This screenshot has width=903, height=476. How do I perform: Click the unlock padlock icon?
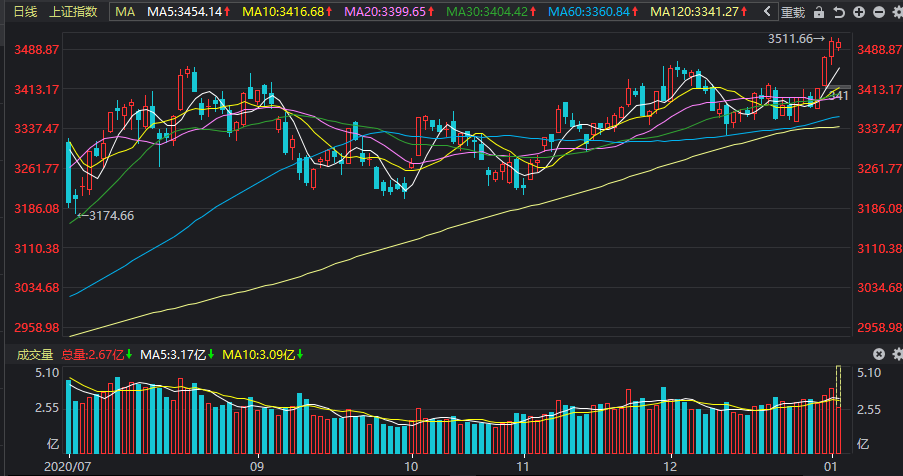click(819, 12)
